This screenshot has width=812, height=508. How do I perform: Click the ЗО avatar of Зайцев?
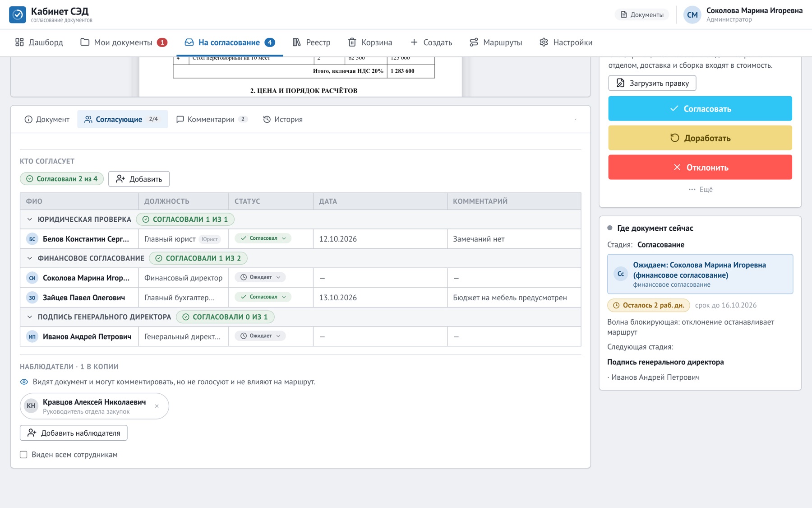pos(32,298)
